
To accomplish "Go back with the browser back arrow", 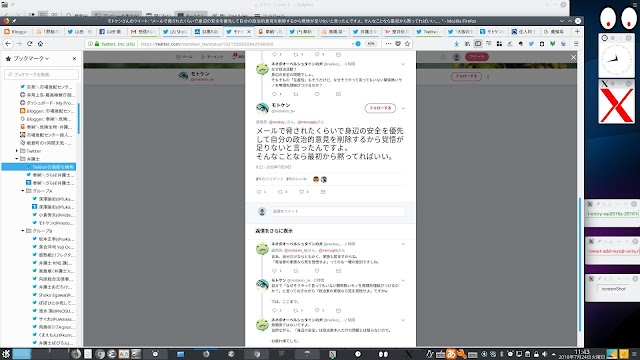I will click(x=8, y=44).
